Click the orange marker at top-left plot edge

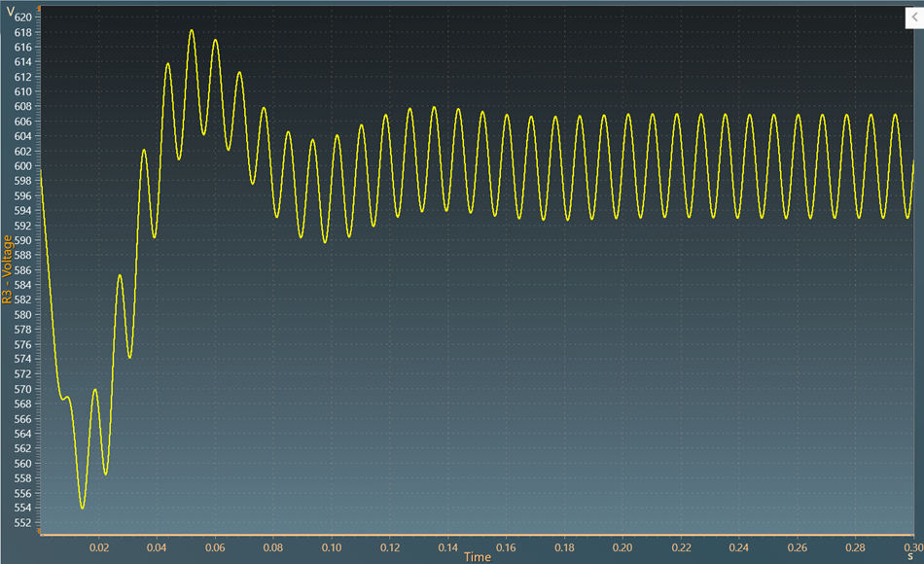(39, 8)
